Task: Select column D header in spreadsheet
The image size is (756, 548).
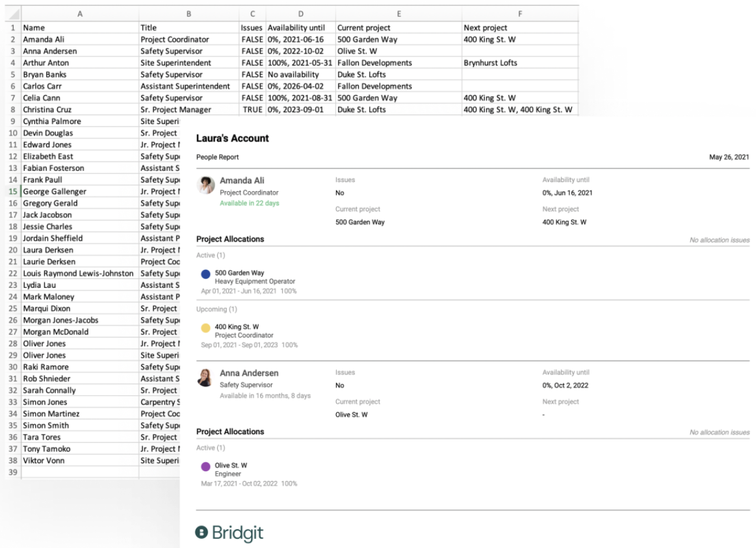Action: click(x=300, y=14)
